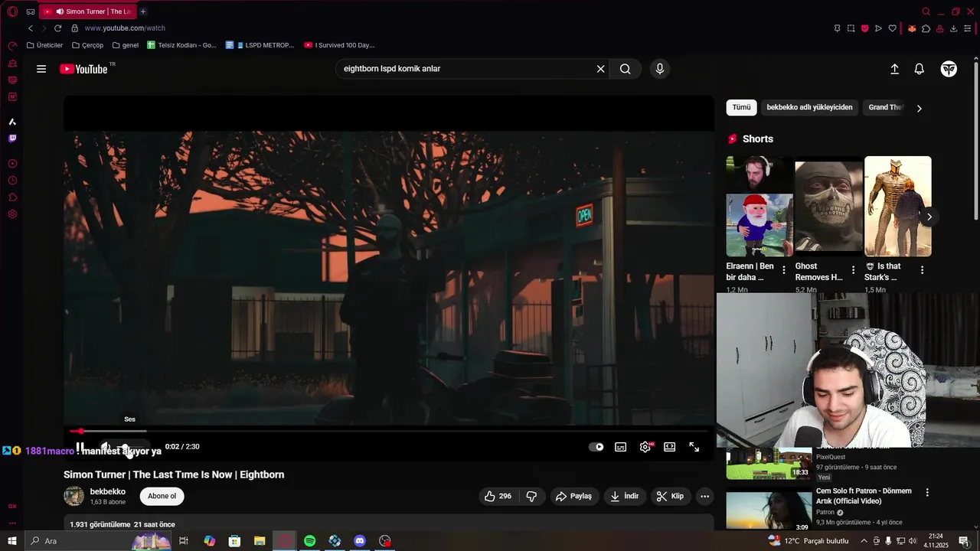980x551 pixels.
Task: Like the video with 296 likes
Action: pos(498,496)
